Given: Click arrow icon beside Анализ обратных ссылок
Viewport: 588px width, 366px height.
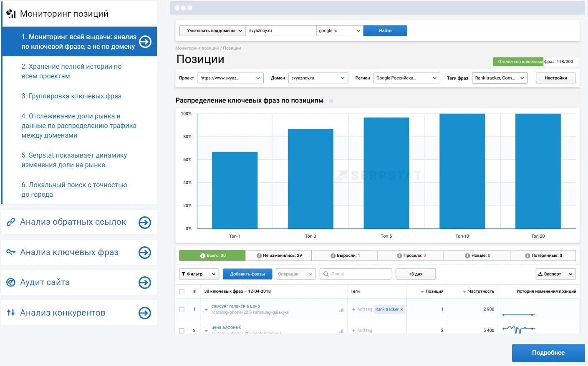Looking at the screenshot, I should pyautogui.click(x=145, y=223).
